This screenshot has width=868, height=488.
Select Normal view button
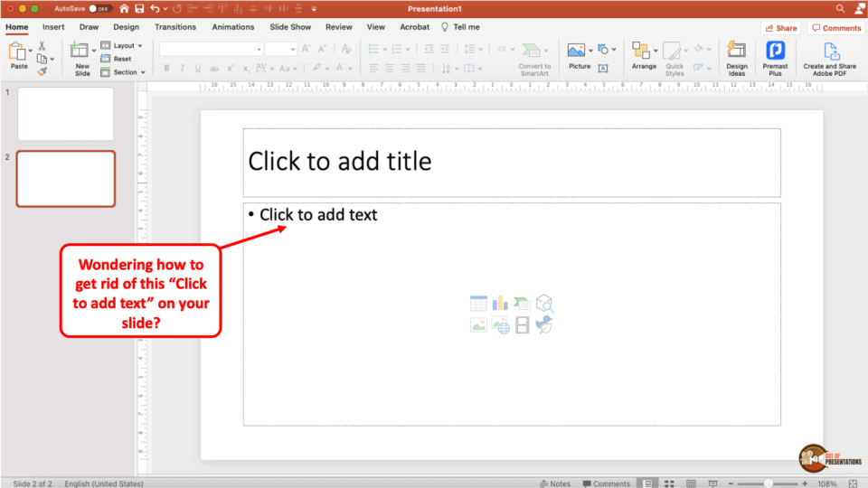[x=647, y=483]
